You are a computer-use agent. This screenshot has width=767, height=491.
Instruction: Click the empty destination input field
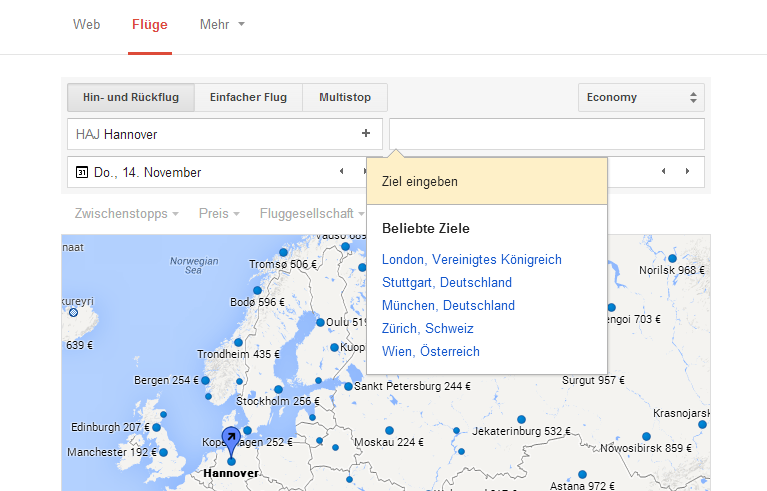546,133
